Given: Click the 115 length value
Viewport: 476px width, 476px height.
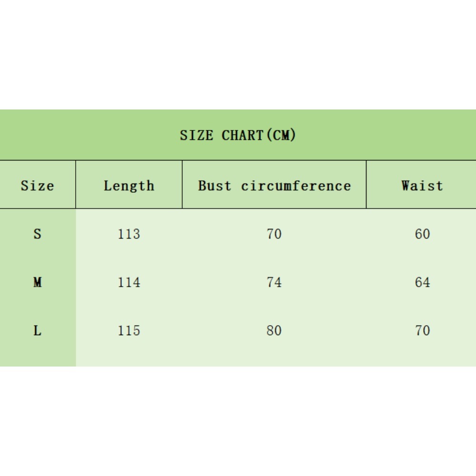Looking at the screenshot, I should pyautogui.click(x=129, y=331).
